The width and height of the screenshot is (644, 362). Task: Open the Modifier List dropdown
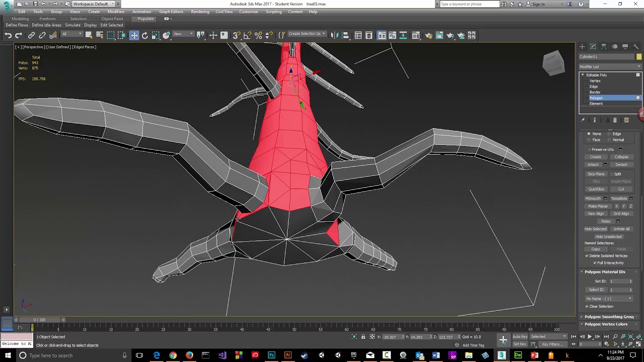[x=610, y=66]
